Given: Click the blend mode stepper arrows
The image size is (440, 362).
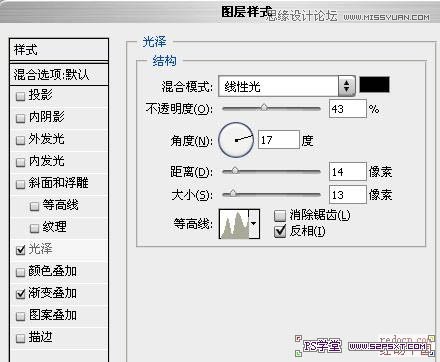Looking at the screenshot, I should click(x=347, y=86).
